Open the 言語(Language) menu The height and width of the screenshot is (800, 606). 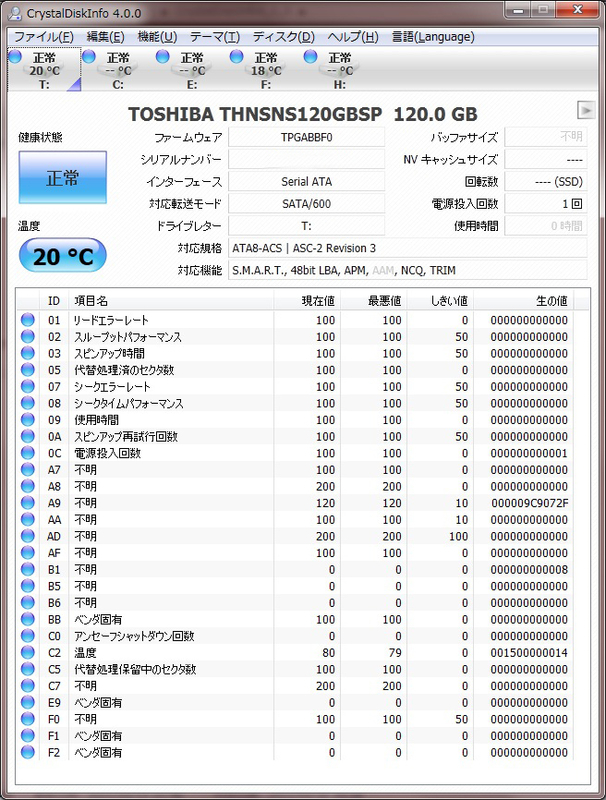[x=433, y=37]
